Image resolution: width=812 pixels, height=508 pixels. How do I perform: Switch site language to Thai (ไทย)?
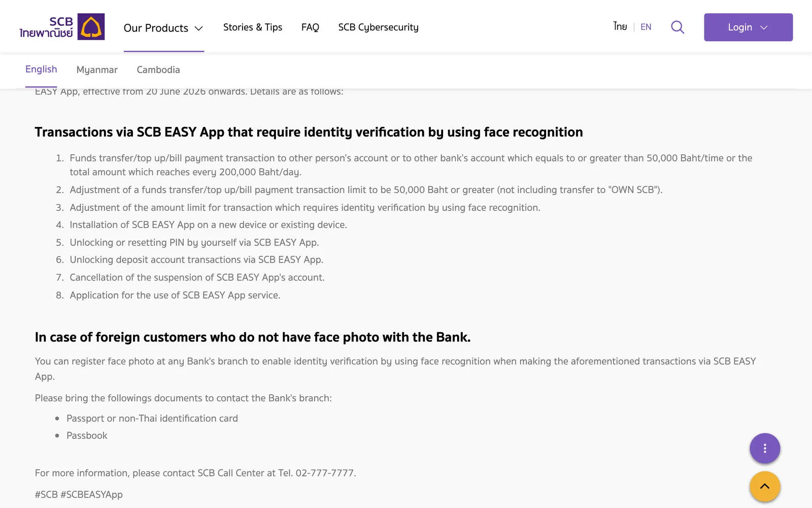click(x=620, y=26)
